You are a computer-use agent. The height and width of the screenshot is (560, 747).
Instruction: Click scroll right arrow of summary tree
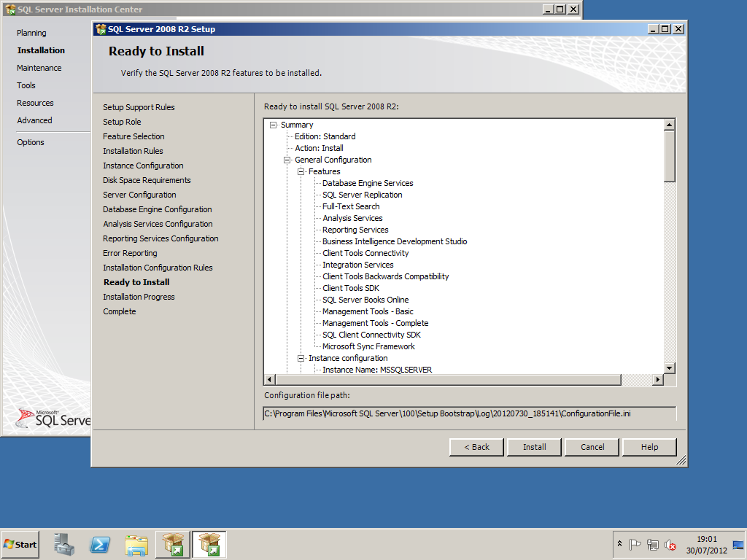point(658,379)
